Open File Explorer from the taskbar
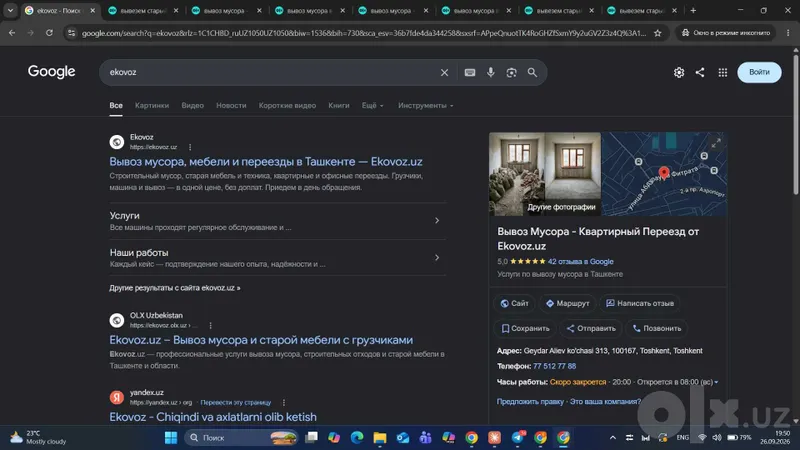Viewport: 800px width, 450px height. click(380, 437)
